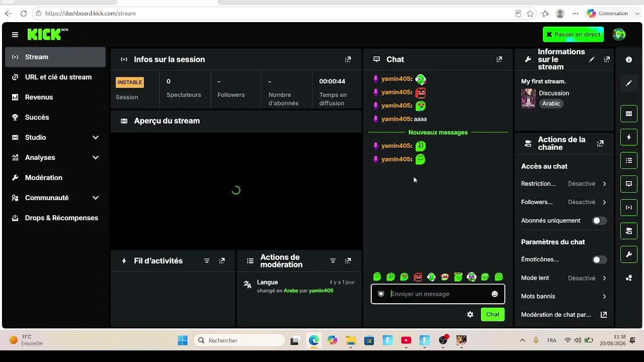Click the Discussion category name
Image resolution: width=644 pixels, height=362 pixels.
554,94
